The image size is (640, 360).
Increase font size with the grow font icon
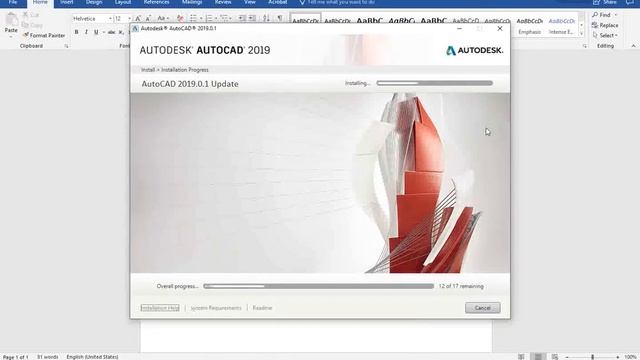(138, 18)
